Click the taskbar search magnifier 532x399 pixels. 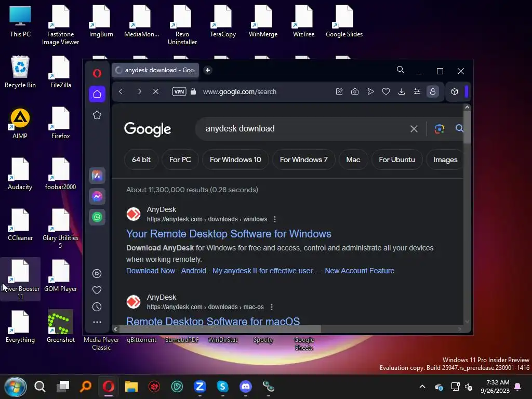[39, 387]
